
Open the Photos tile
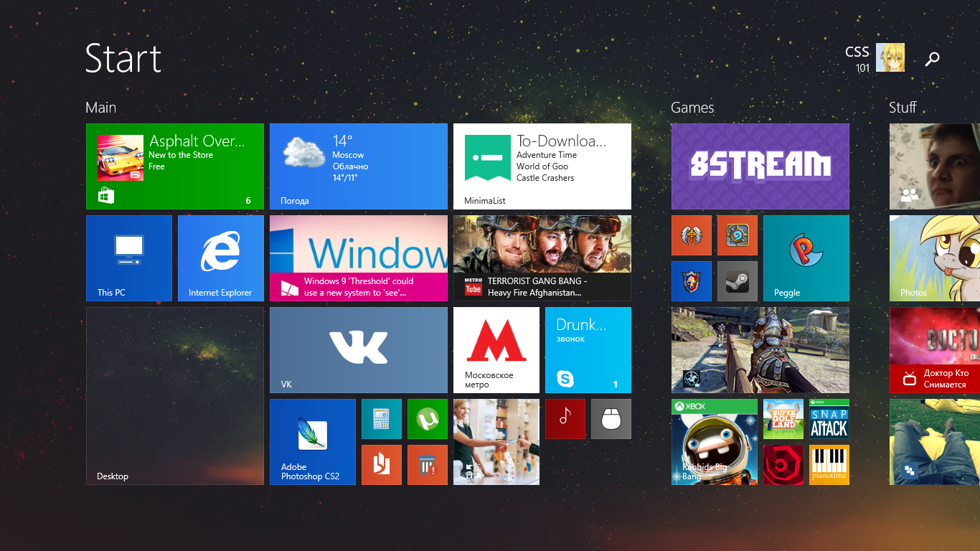935,258
